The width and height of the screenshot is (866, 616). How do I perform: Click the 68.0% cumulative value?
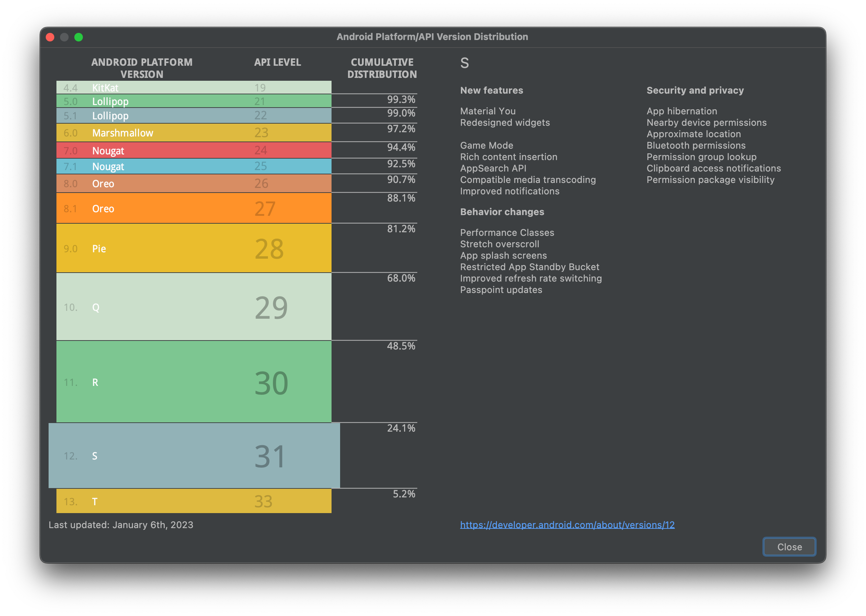point(401,278)
